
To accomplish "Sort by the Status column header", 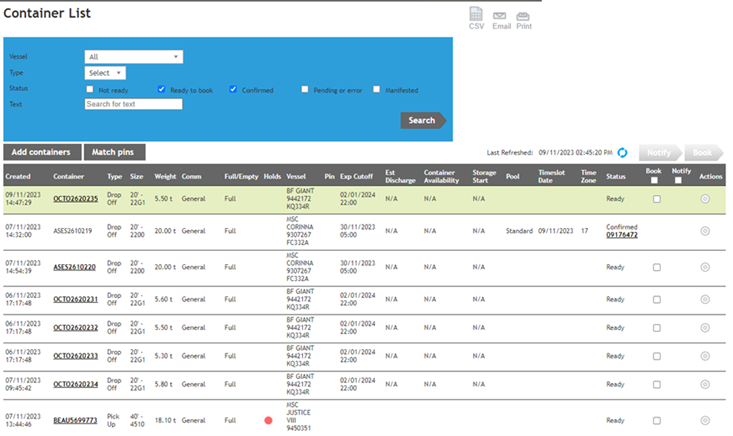I will [616, 176].
